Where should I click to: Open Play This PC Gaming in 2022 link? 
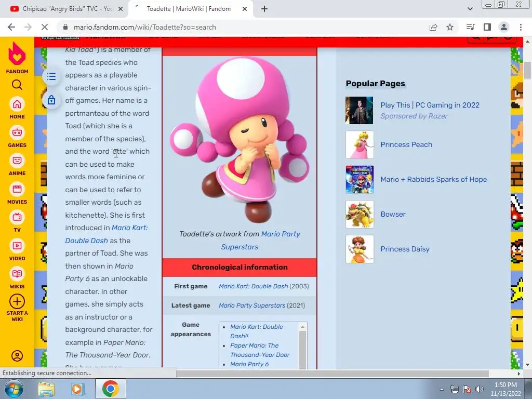(430, 105)
